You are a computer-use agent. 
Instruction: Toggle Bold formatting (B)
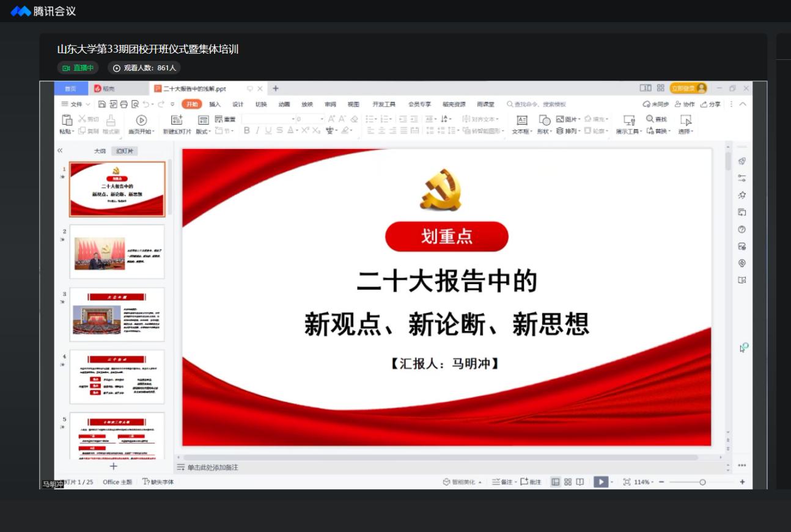(x=247, y=130)
